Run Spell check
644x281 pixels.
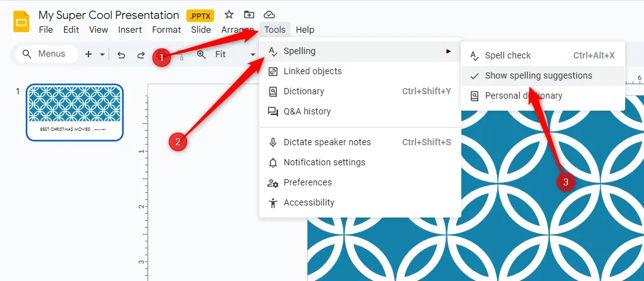click(x=542, y=55)
